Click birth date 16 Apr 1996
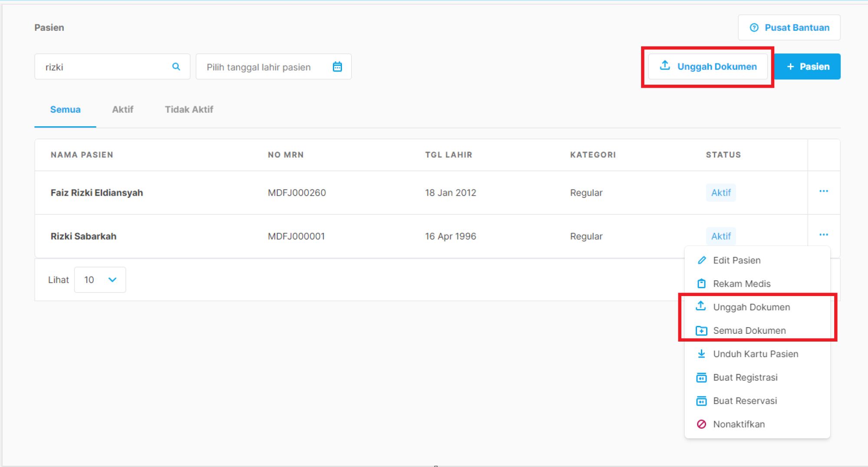868x467 pixels. (450, 237)
